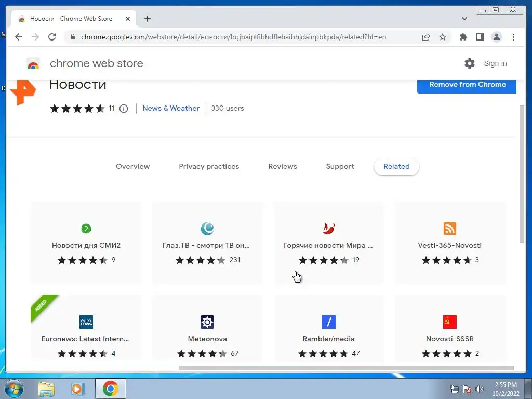View site information via lock icon

[x=72, y=37]
